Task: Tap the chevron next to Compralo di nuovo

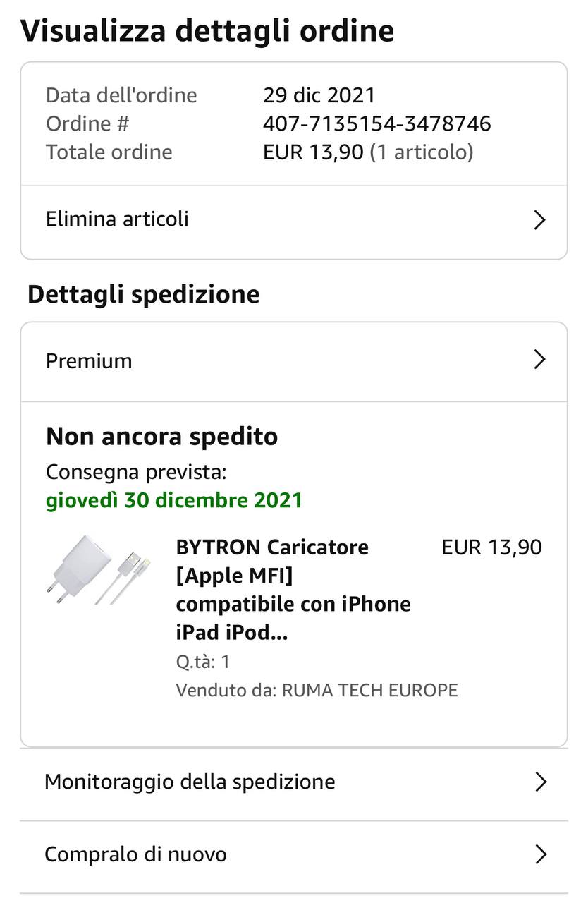Action: (x=541, y=855)
